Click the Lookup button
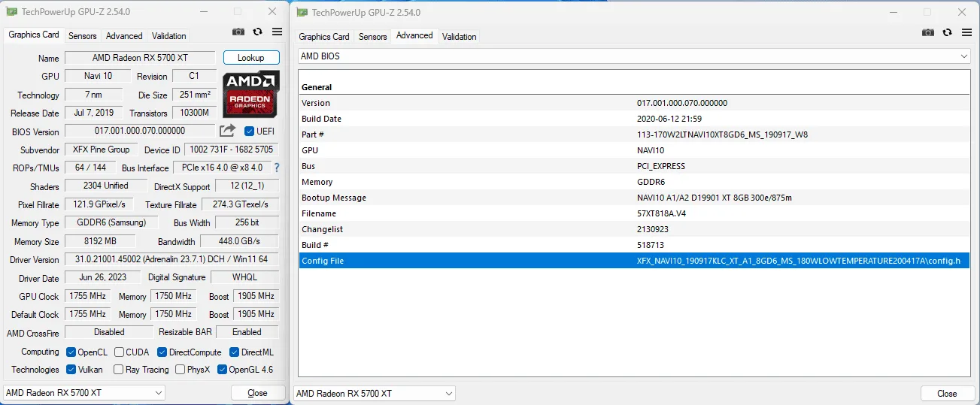This screenshot has height=405, width=980. coord(251,58)
